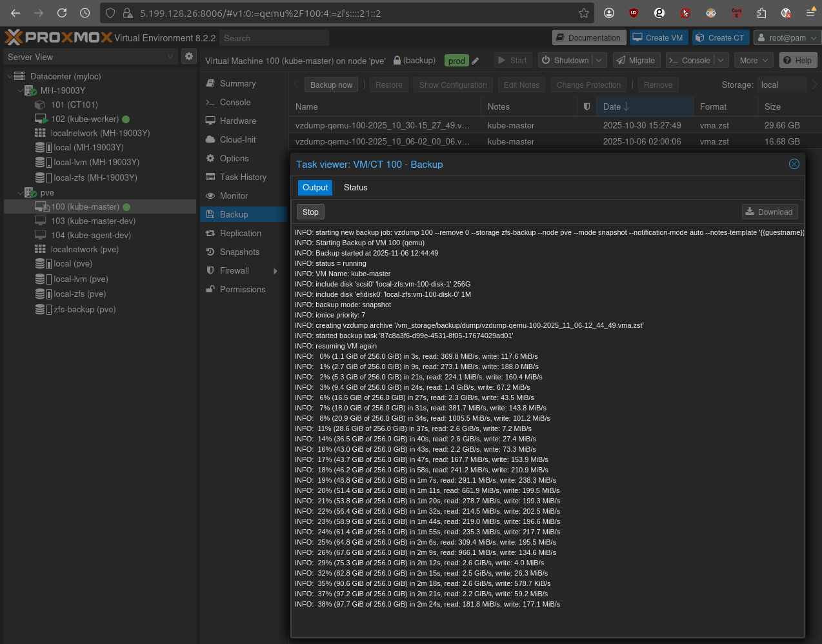Collapse the Datacenter (myloc) tree node

click(10, 76)
